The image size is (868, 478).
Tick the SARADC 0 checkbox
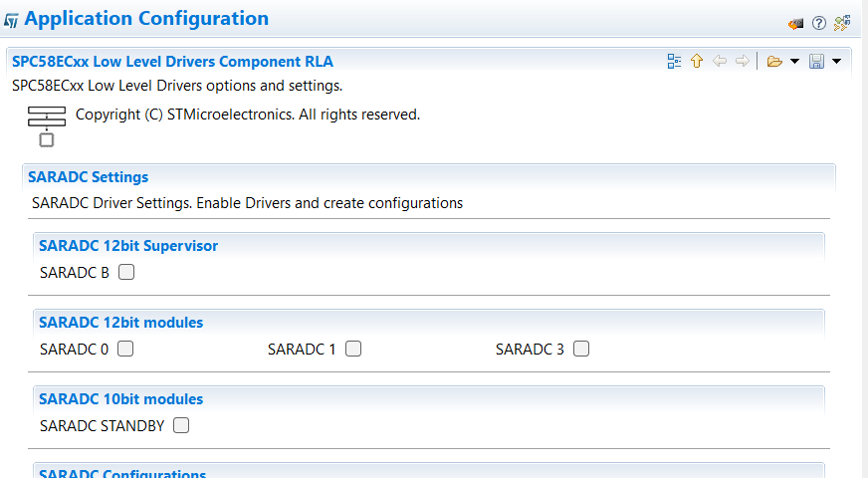click(x=125, y=350)
